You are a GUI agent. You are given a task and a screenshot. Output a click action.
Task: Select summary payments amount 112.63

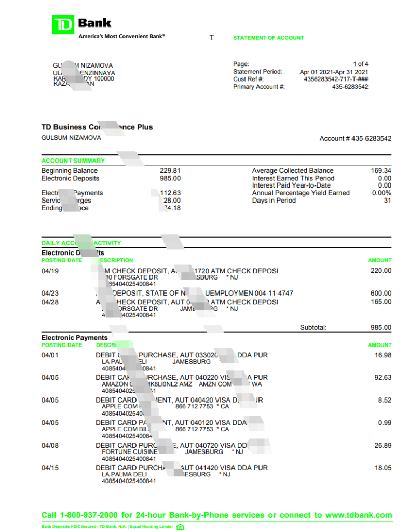(x=170, y=193)
